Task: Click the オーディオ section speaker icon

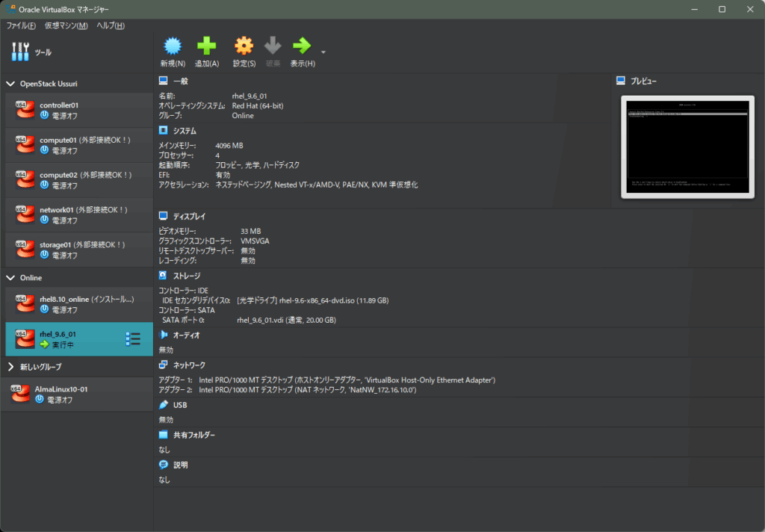Action: coord(163,335)
